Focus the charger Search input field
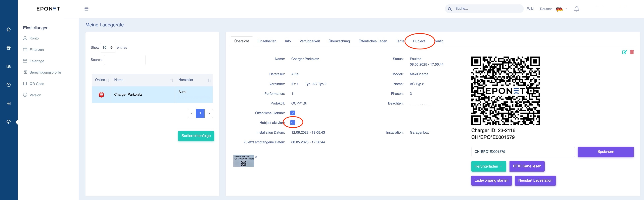The width and height of the screenshot is (644, 200). 125,60
